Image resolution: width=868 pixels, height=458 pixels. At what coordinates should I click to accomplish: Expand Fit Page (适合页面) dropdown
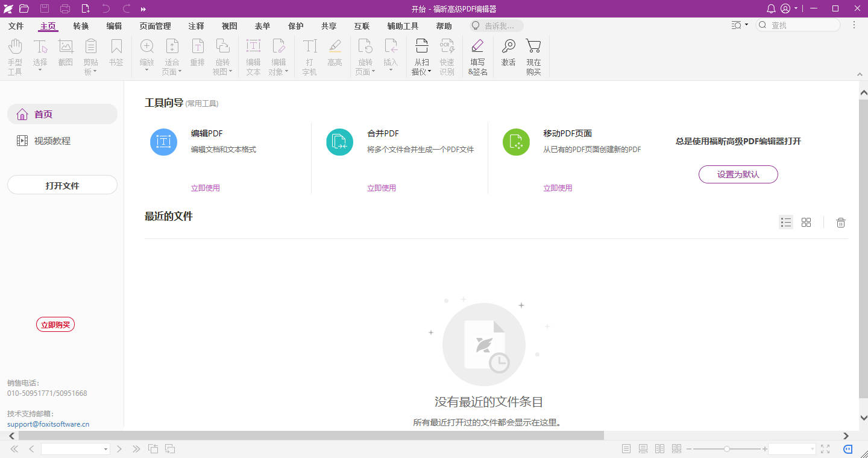(x=180, y=72)
